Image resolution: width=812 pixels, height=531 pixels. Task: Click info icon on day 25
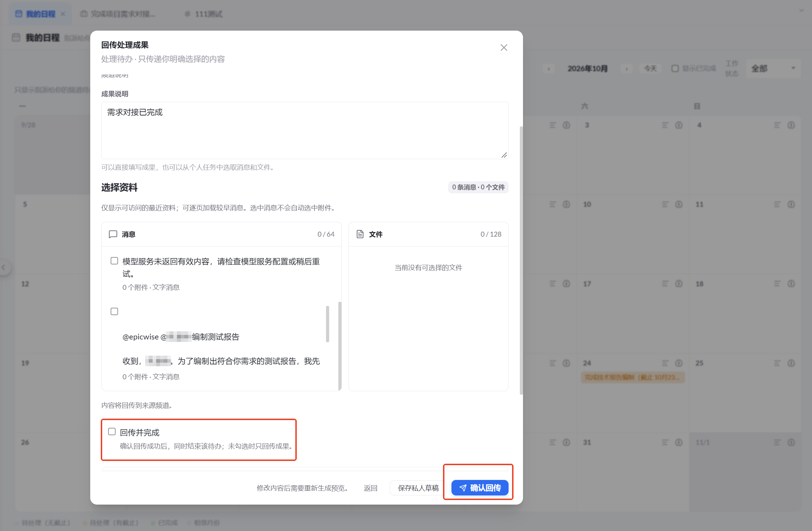pyautogui.click(x=791, y=363)
